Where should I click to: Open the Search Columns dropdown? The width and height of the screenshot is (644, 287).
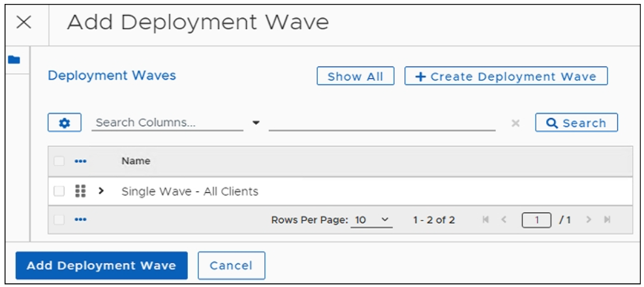(x=256, y=123)
